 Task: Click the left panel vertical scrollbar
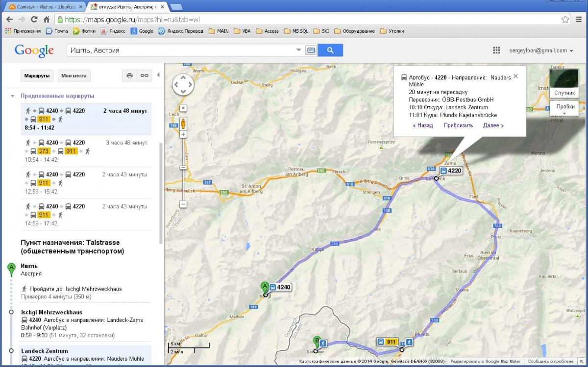pos(161,193)
